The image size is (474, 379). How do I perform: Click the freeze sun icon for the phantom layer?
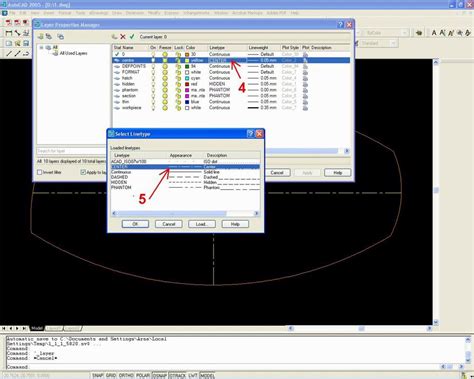tap(165, 90)
